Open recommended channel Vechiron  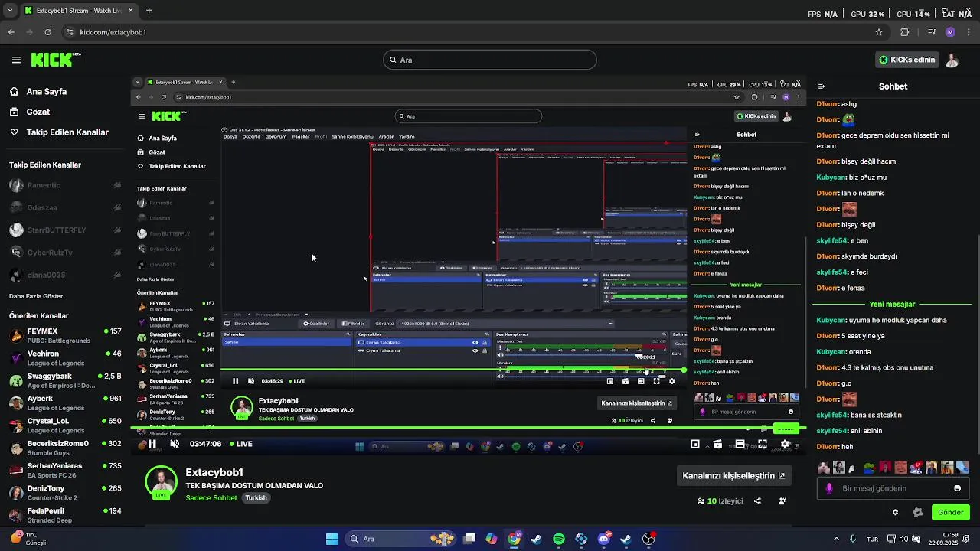64,357
